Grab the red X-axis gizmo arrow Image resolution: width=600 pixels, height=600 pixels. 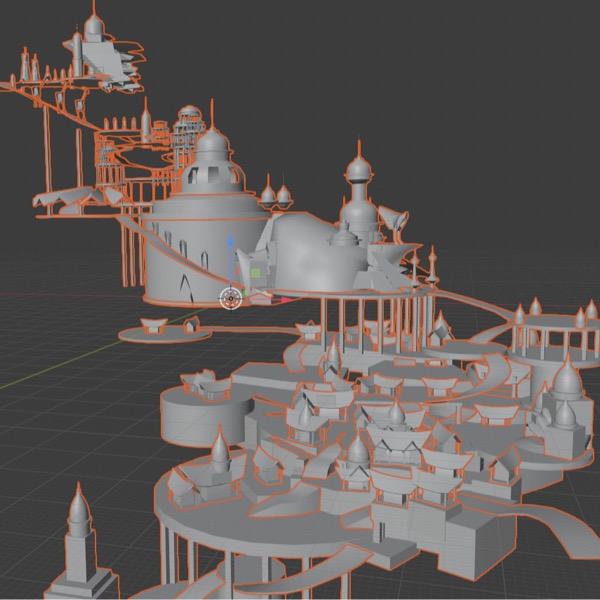[287, 299]
